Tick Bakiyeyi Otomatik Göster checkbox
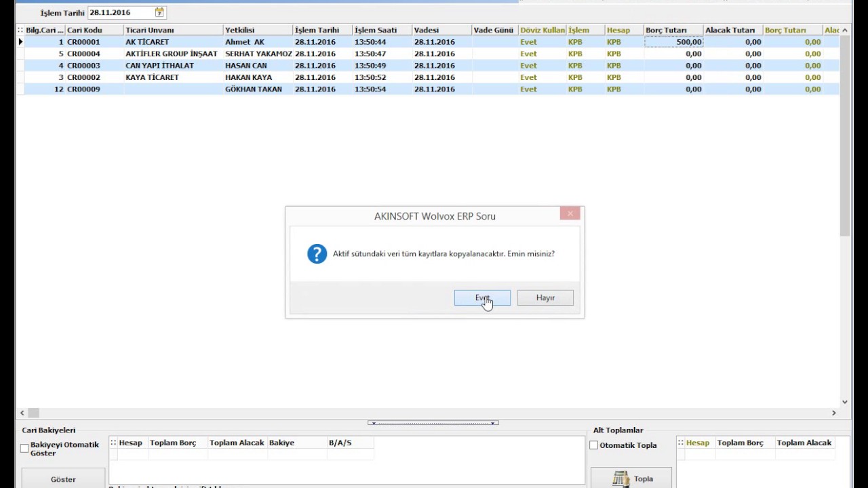The height and width of the screenshot is (488, 868). pyautogui.click(x=24, y=449)
